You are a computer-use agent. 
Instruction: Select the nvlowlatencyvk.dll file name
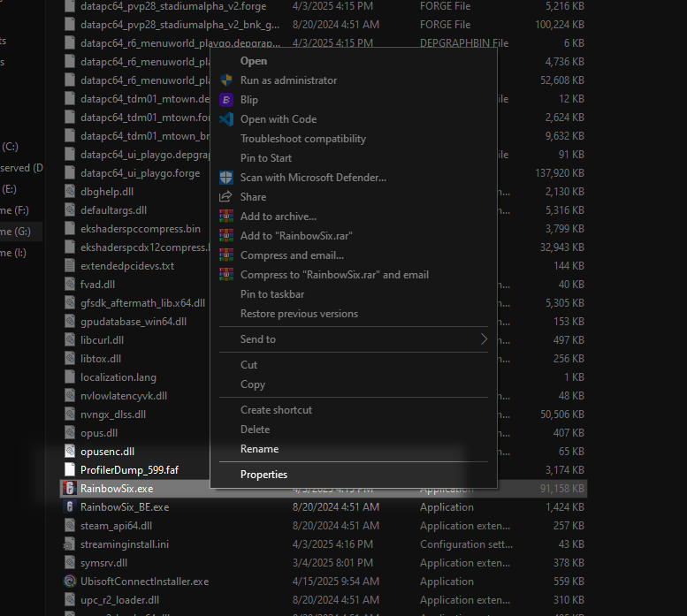124,396
